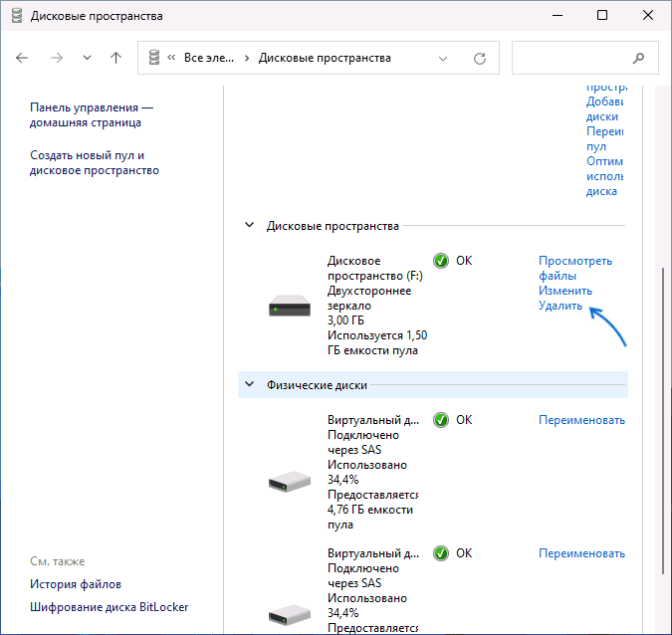Open "Создать новый пул и дисковое пространство"
This screenshot has height=635, width=672.
click(x=95, y=163)
